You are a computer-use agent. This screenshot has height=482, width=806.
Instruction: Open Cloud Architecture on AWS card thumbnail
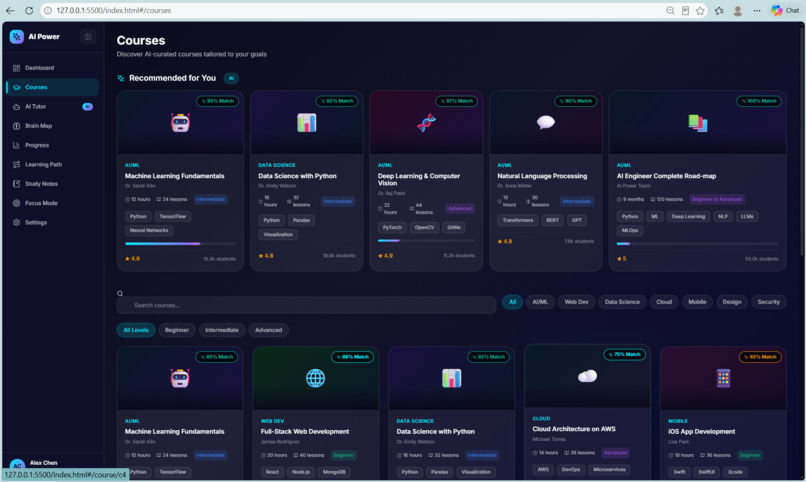pos(587,376)
